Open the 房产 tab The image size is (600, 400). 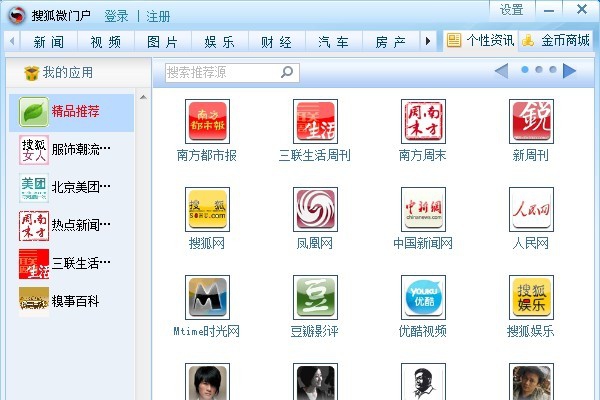(x=391, y=42)
